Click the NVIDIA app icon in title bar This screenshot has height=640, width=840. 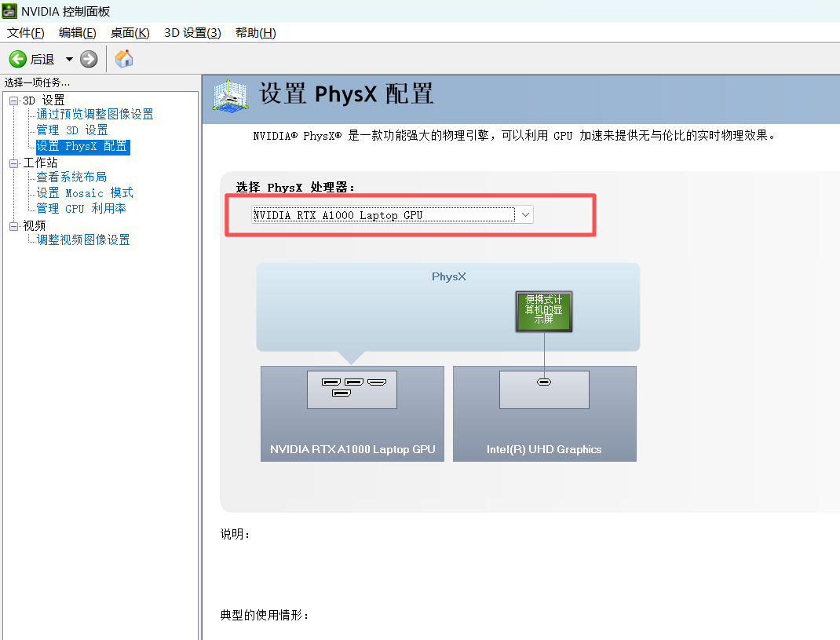pos(9,11)
